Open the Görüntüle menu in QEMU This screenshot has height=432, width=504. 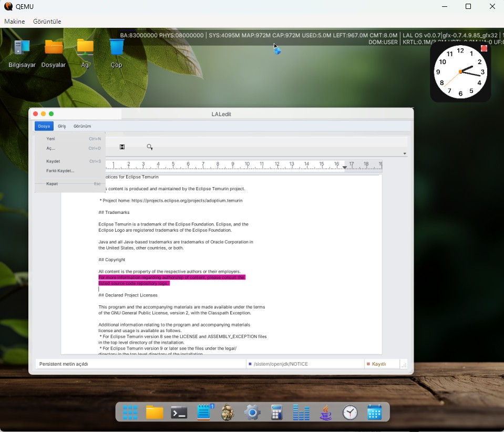[x=47, y=21]
